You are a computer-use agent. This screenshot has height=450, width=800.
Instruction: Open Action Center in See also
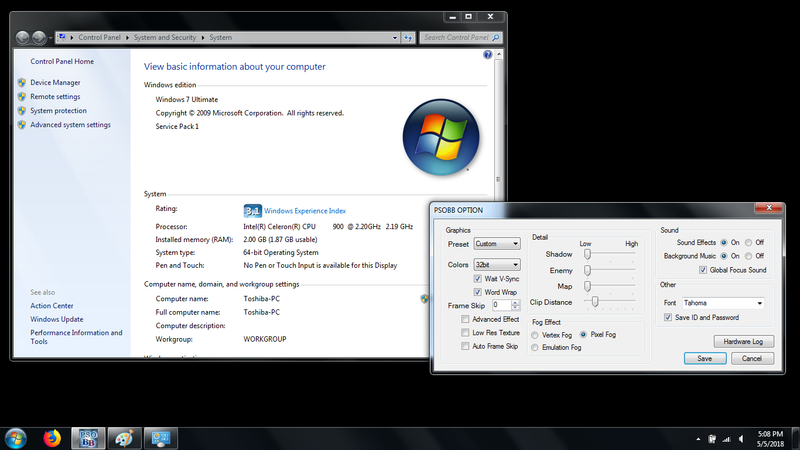52,306
